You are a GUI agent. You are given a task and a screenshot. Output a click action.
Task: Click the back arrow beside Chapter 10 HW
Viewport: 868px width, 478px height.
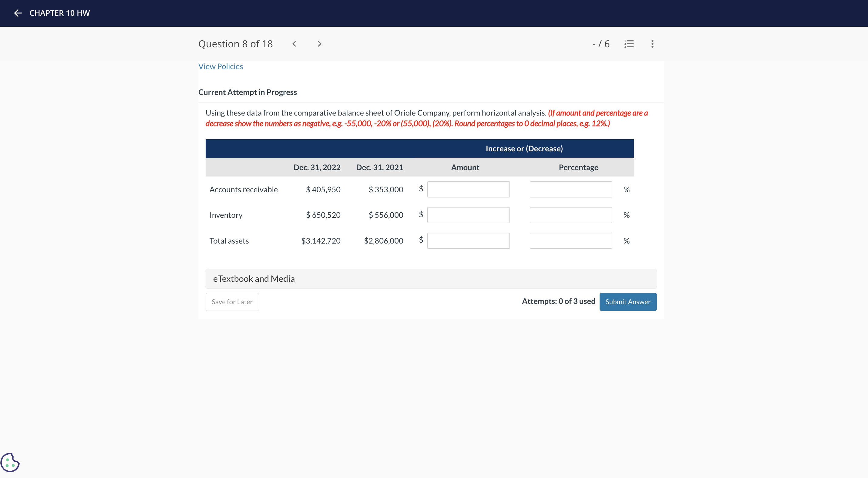[18, 13]
